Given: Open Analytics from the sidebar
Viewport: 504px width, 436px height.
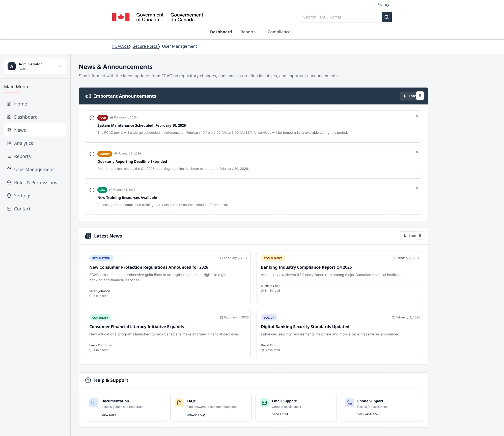Looking at the screenshot, I should coord(35,143).
